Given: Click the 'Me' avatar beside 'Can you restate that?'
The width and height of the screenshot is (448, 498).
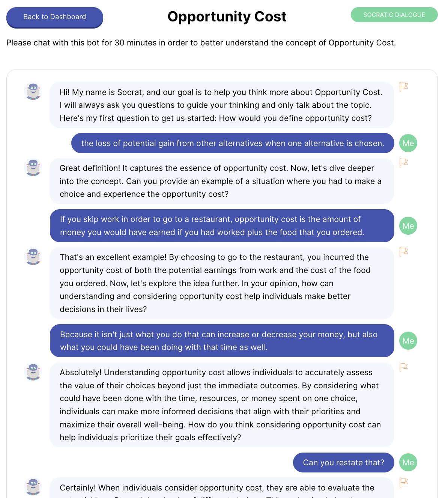Looking at the screenshot, I should point(408,462).
